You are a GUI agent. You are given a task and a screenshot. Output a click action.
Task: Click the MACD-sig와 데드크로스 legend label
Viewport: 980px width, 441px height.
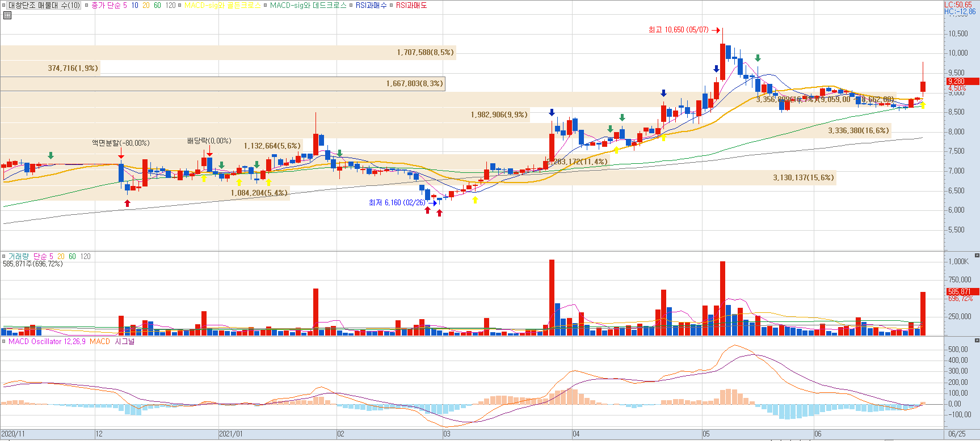[x=308, y=5]
